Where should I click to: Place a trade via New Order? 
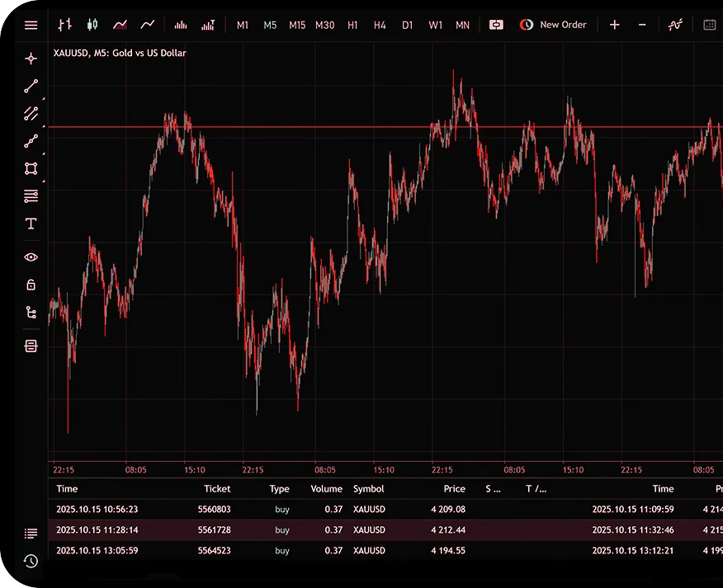point(554,24)
